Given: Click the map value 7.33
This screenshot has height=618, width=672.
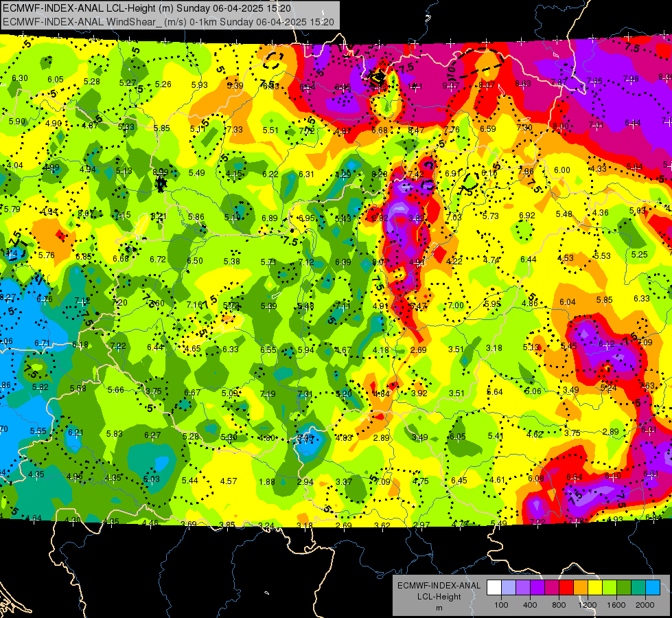Looking at the screenshot, I should [x=235, y=130].
